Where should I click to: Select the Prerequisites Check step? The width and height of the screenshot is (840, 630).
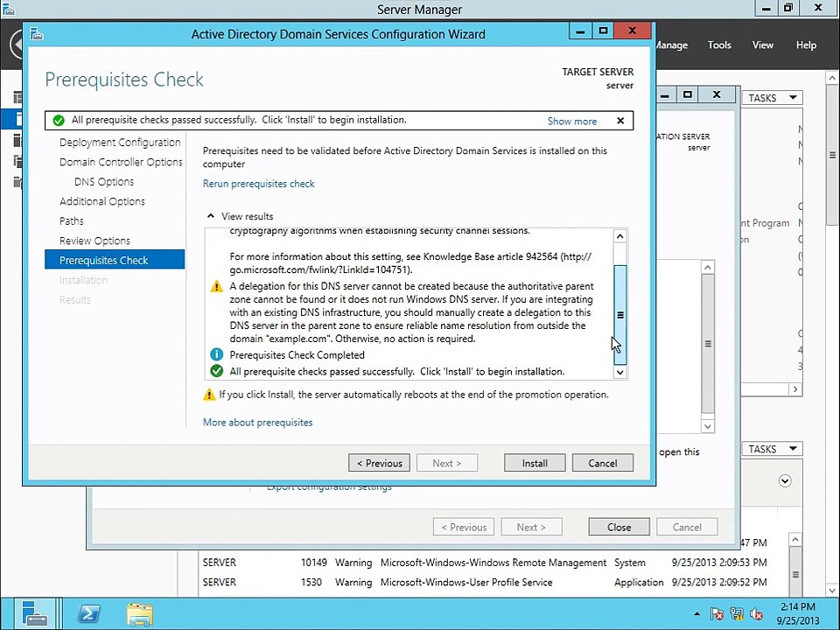[115, 260]
